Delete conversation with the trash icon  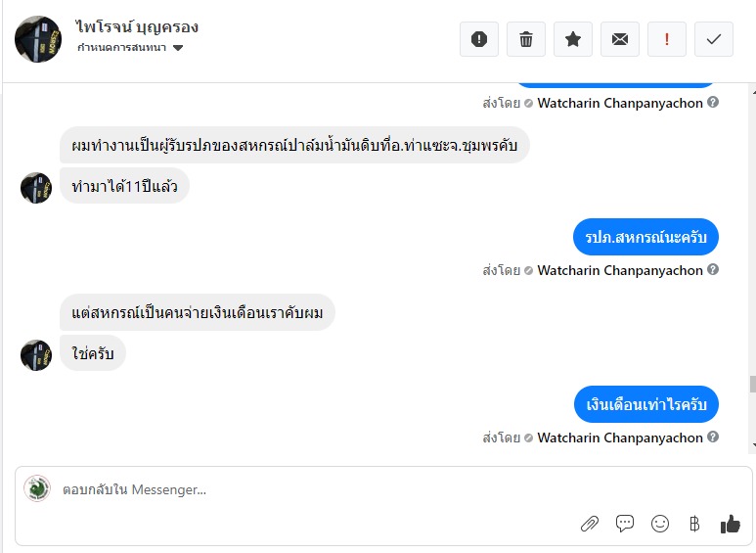coord(526,39)
